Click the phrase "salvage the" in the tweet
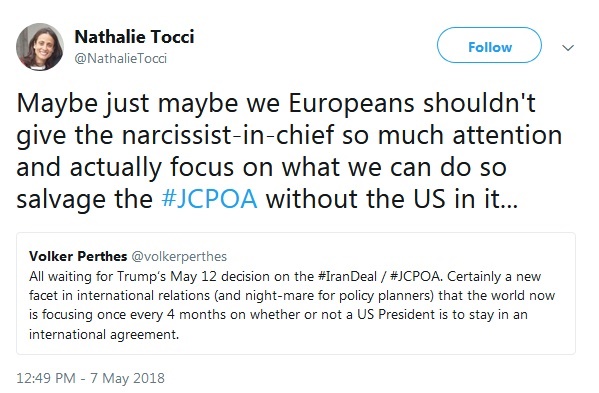Screen dimensions: 599x393 coord(84,199)
